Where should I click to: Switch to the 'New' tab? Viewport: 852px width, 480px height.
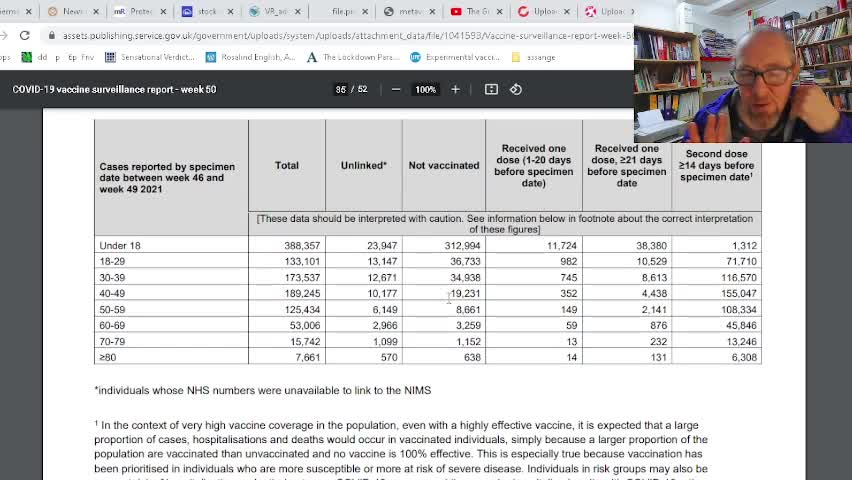72,11
